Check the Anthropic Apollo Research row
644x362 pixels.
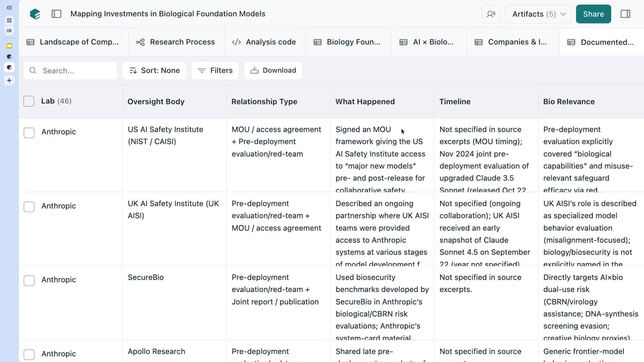tap(29, 355)
